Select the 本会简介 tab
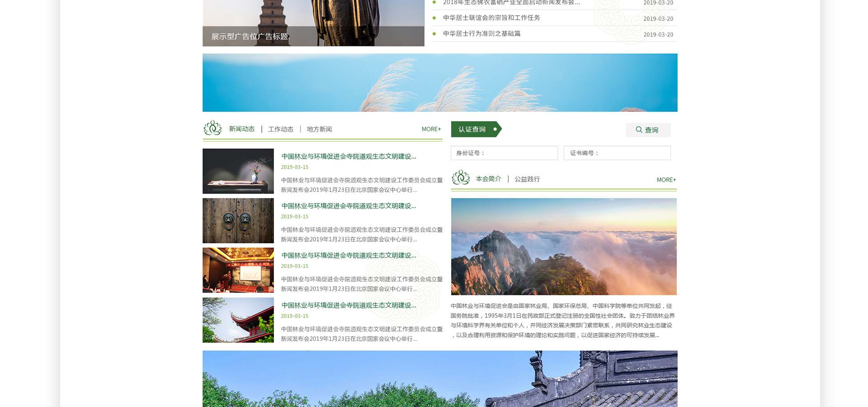 point(488,179)
